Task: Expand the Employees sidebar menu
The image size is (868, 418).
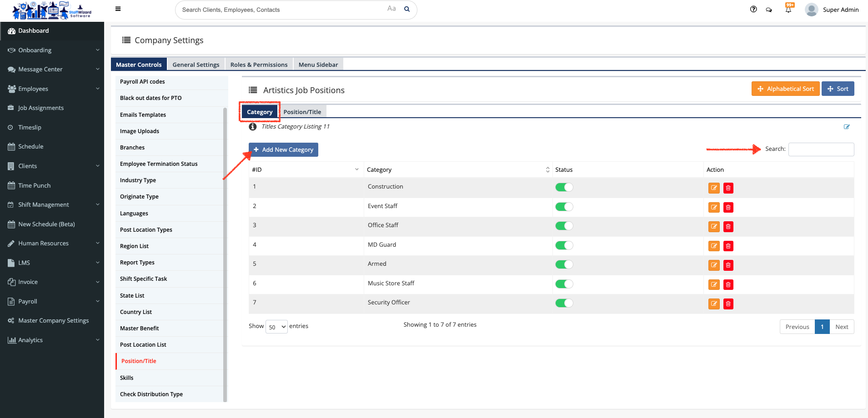Action: coord(52,89)
